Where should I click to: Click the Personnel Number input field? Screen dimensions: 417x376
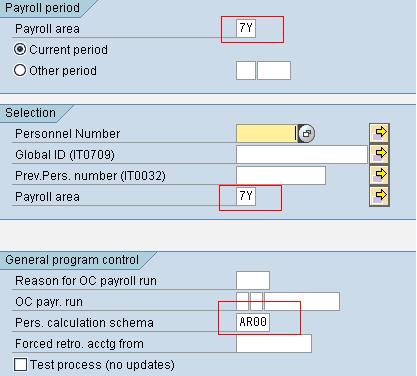266,133
